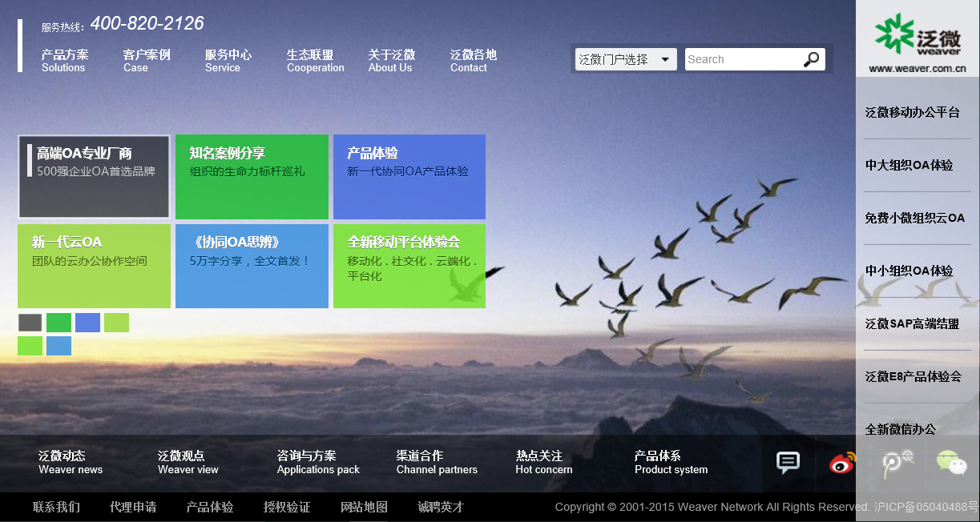
Task: Click the magnifying glass search icon
Action: [813, 58]
